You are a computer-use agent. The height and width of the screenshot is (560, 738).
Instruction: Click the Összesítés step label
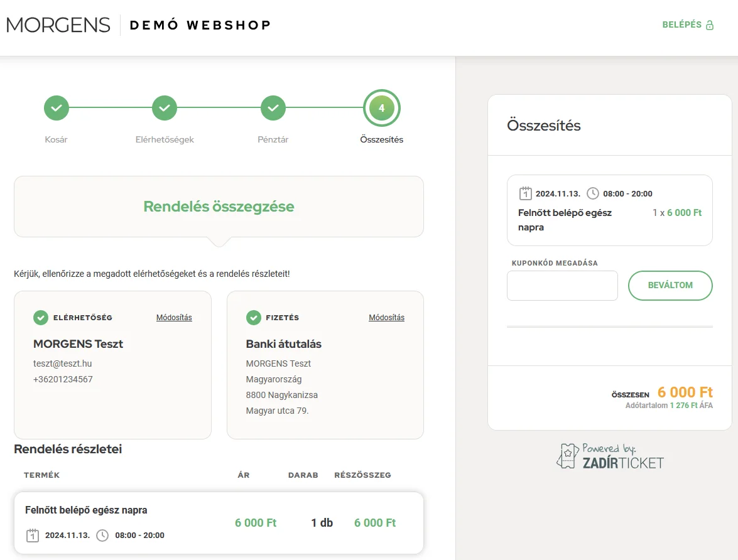click(x=382, y=139)
